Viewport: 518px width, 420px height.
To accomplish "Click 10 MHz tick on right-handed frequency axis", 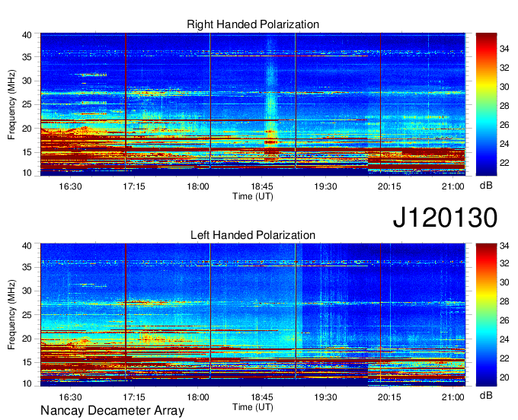I will pyautogui.click(x=27, y=173).
